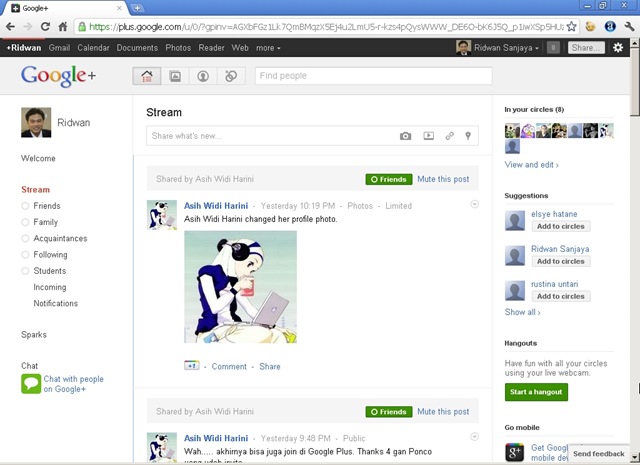640x465 pixels.
Task: Open the Profile icon in the Google+ toolbar
Action: click(203, 76)
